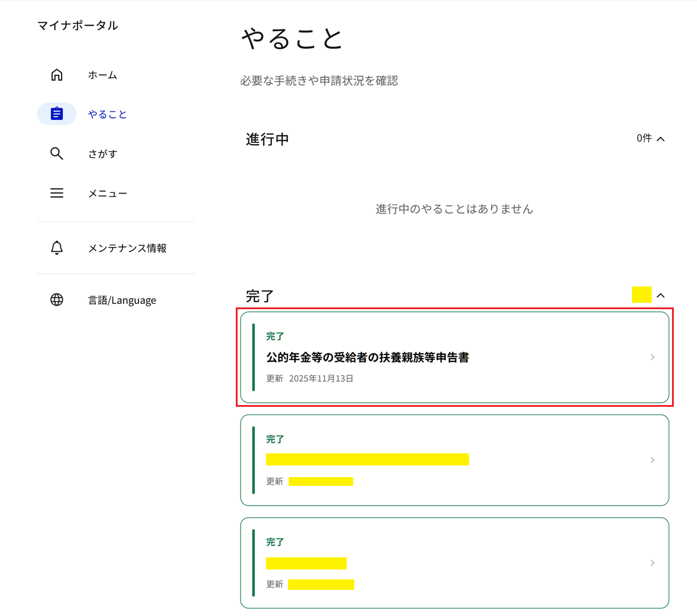Click the magnifying glass さがす icon
Viewport: 697px width, 616px height.
tap(57, 153)
